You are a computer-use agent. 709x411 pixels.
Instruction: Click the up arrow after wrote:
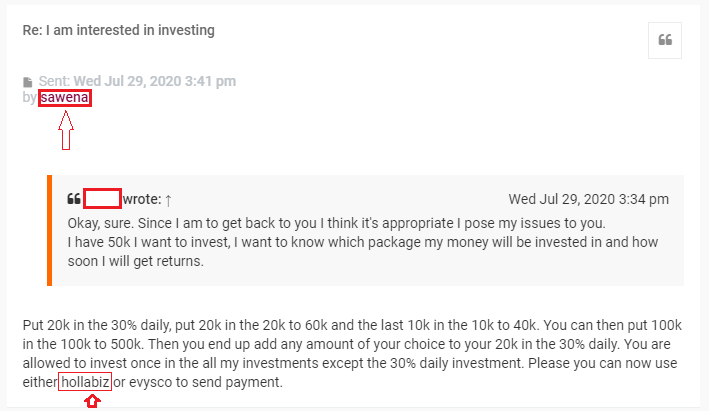click(168, 200)
